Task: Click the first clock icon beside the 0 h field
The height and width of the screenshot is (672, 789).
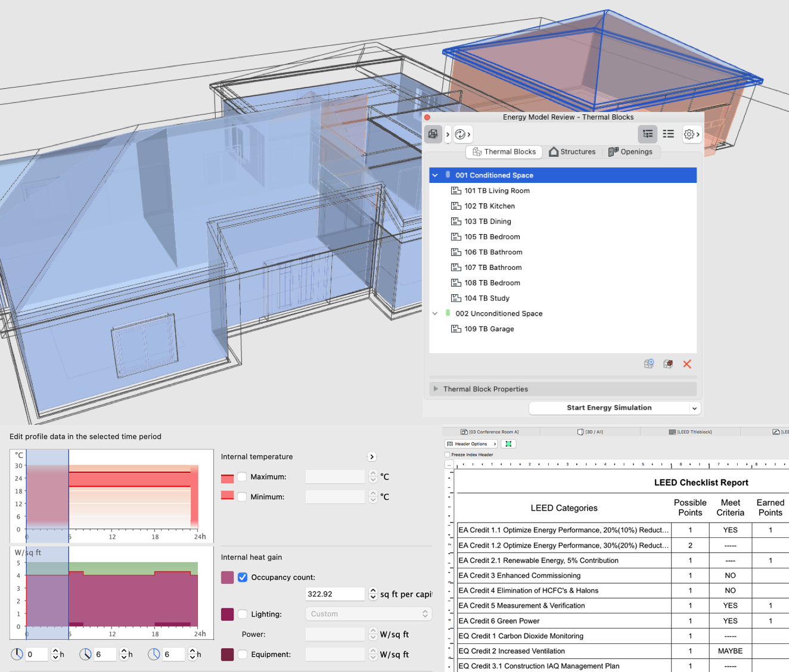Action: click(17, 654)
